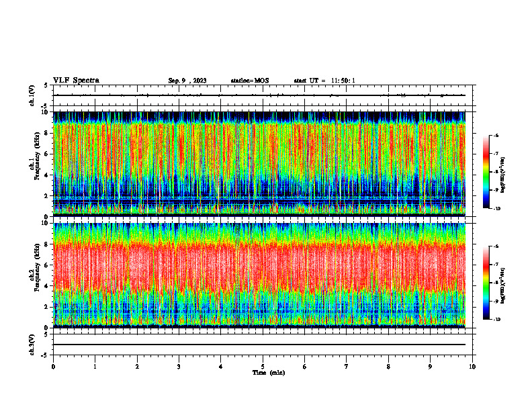Click the '6' kHz tick of ch.1 spectrogram
This screenshot has width=532, height=411.
(47, 154)
